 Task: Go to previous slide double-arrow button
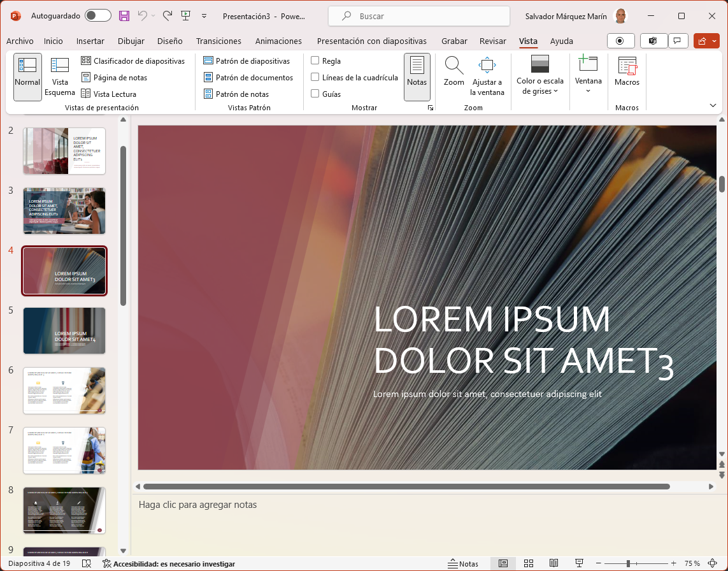[722, 464]
